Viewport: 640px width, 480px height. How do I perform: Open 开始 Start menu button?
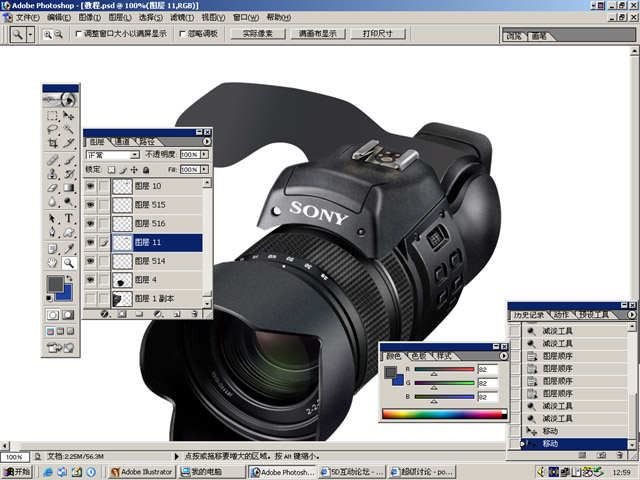(16, 472)
